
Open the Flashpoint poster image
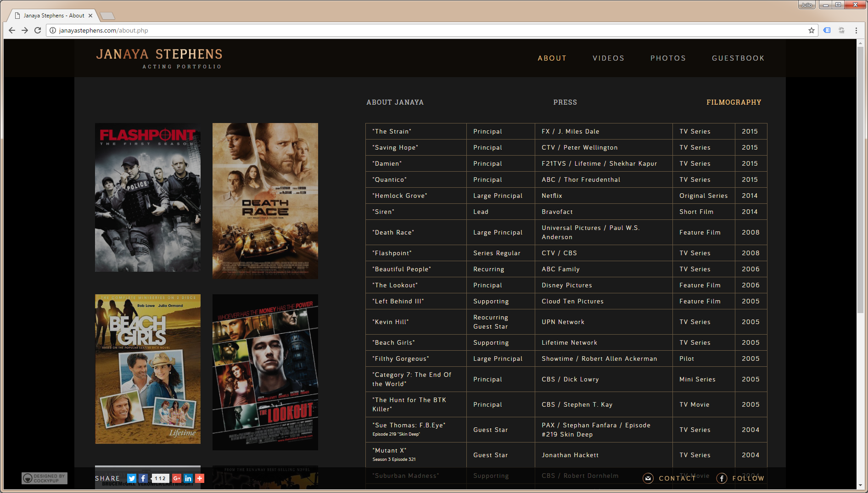click(148, 197)
